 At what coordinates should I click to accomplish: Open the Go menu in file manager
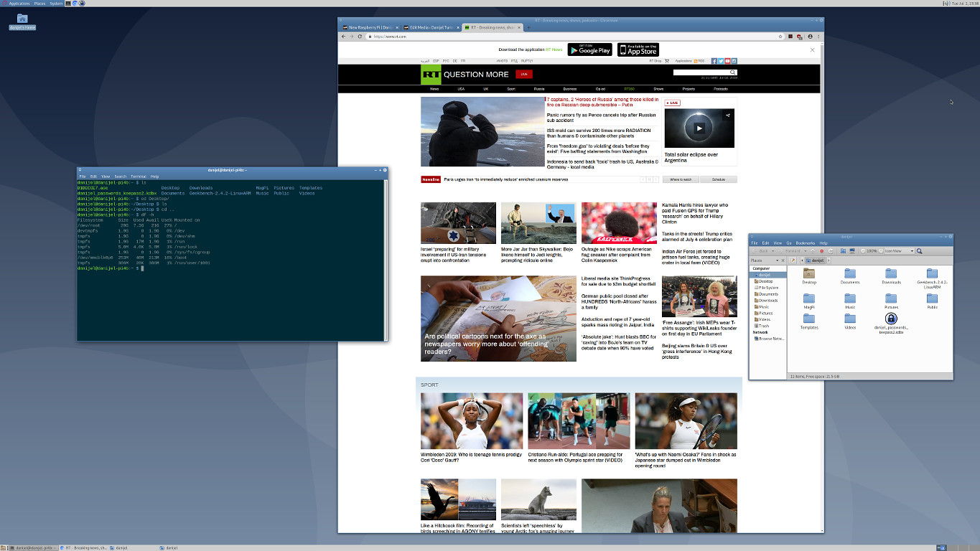[x=789, y=243]
